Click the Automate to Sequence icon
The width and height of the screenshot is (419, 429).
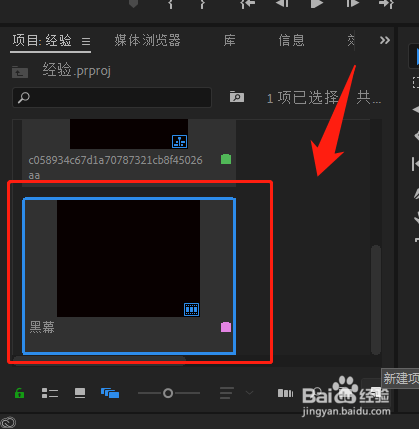(x=286, y=393)
